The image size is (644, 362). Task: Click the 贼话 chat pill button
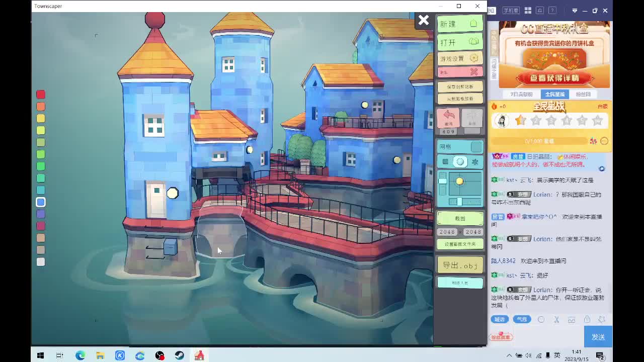click(x=499, y=319)
